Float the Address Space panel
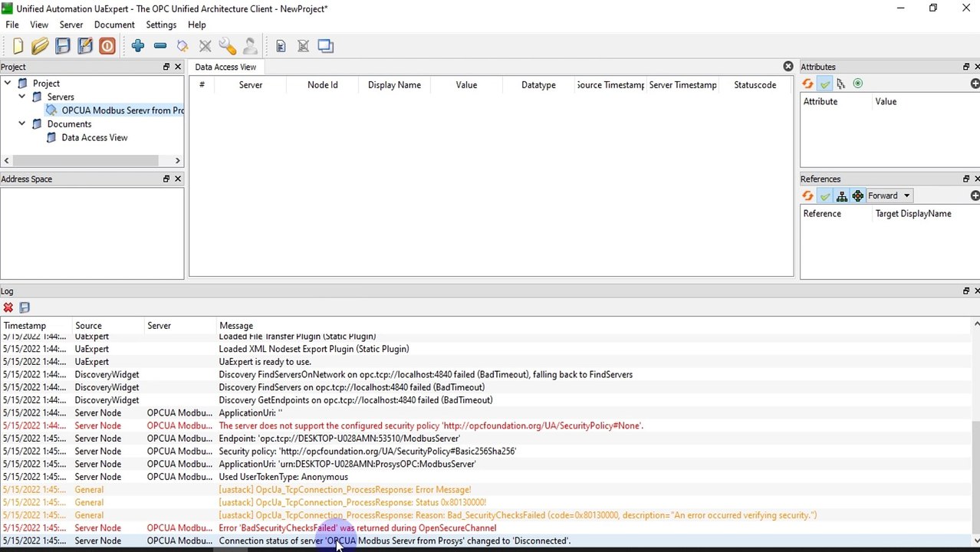The width and height of the screenshot is (980, 552). click(166, 179)
